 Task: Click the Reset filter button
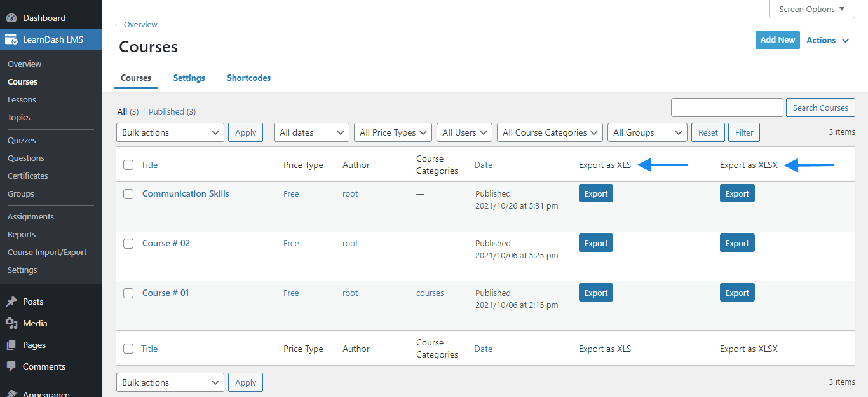pyautogui.click(x=708, y=132)
